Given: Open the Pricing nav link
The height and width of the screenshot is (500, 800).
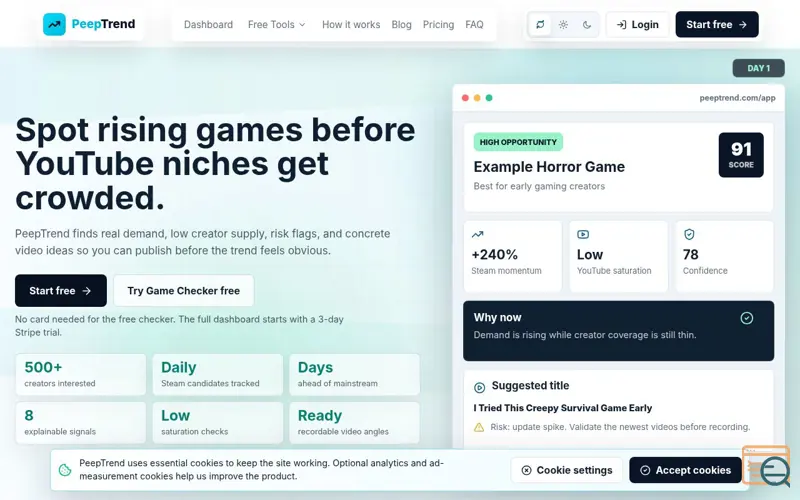Looking at the screenshot, I should [x=438, y=24].
